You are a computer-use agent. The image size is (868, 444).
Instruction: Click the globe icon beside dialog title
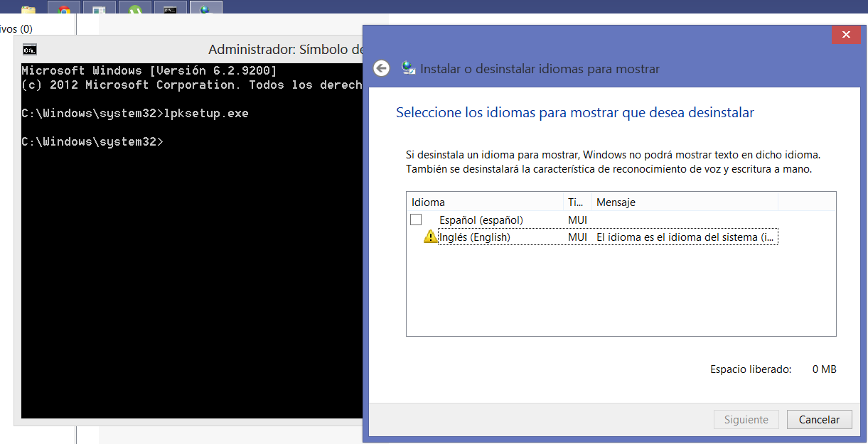point(409,68)
